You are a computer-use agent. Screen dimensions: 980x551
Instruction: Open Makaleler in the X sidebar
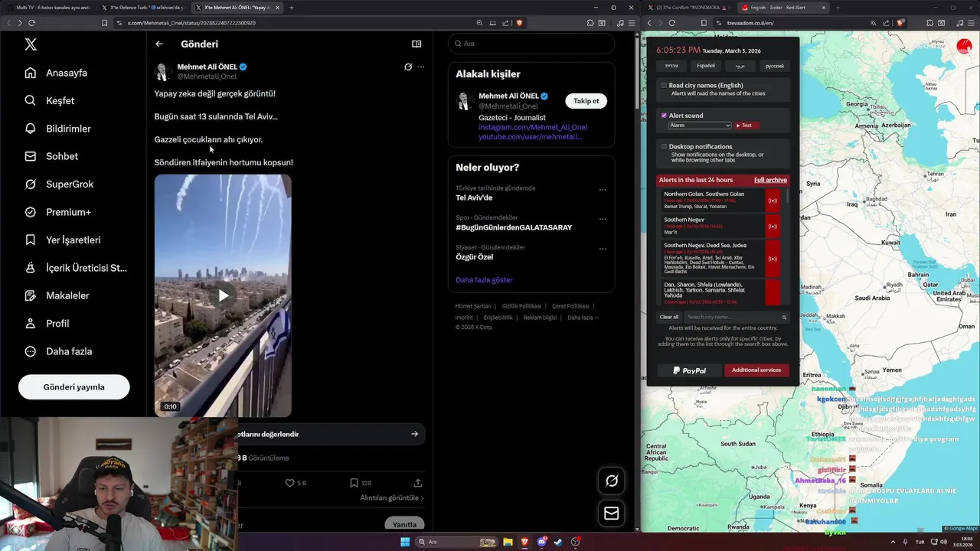point(57,295)
